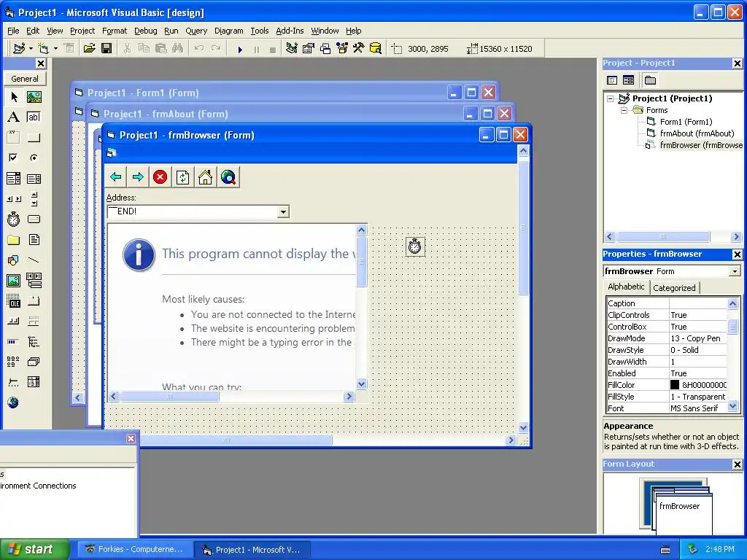Image resolution: width=747 pixels, height=560 pixels.
Task: Open the frmBrowser object selector dropdown
Action: (735, 271)
